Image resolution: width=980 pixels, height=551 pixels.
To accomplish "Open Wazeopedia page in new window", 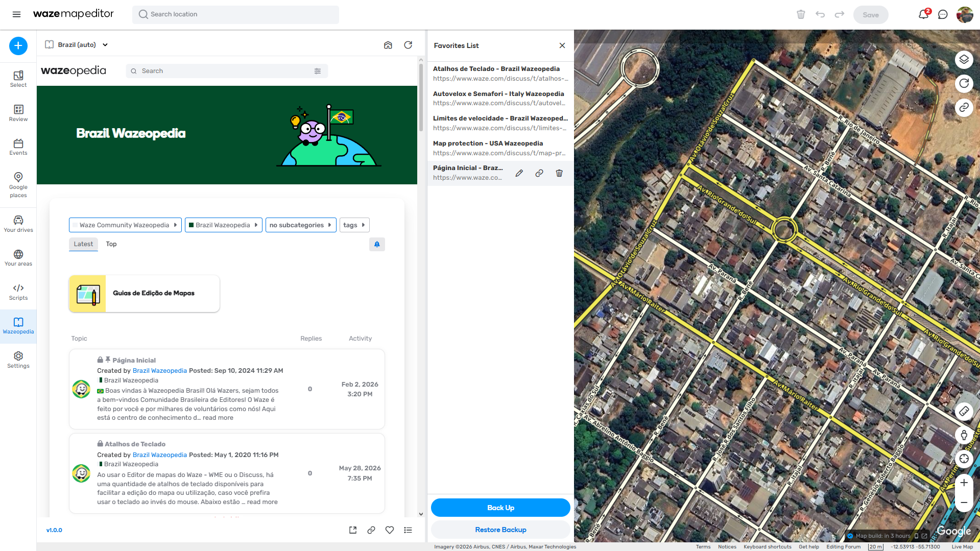I will tap(353, 530).
